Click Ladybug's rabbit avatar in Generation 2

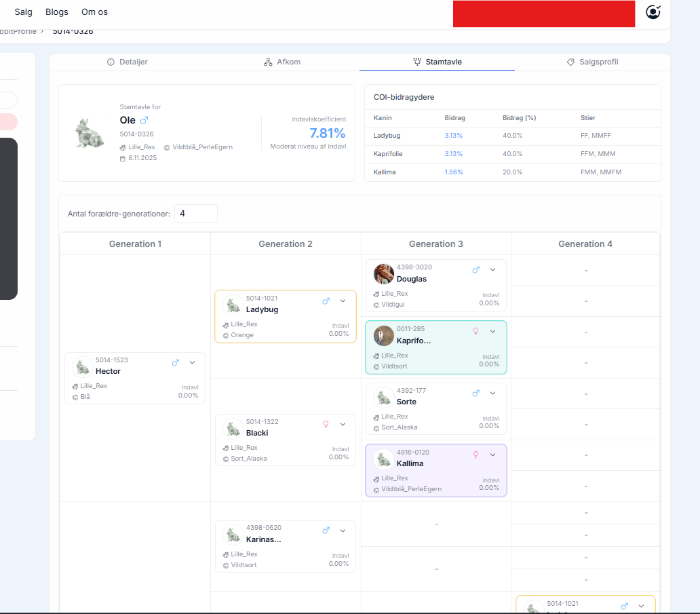tap(233, 305)
